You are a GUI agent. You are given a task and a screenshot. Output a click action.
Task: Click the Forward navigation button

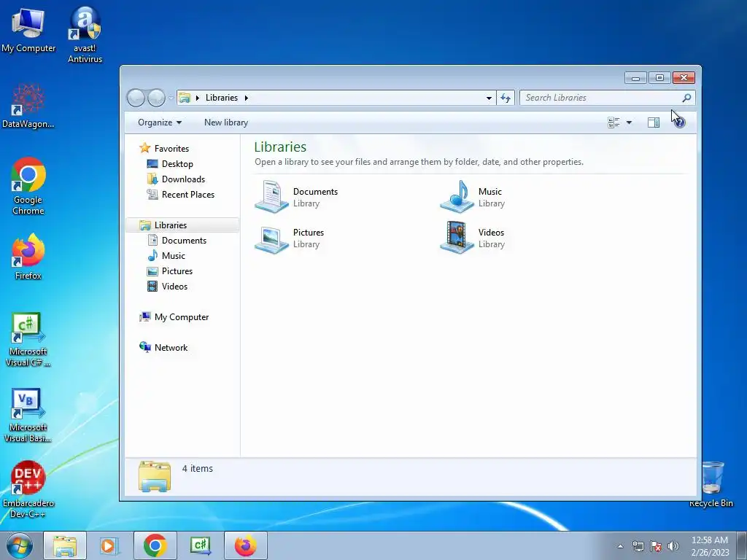click(156, 98)
